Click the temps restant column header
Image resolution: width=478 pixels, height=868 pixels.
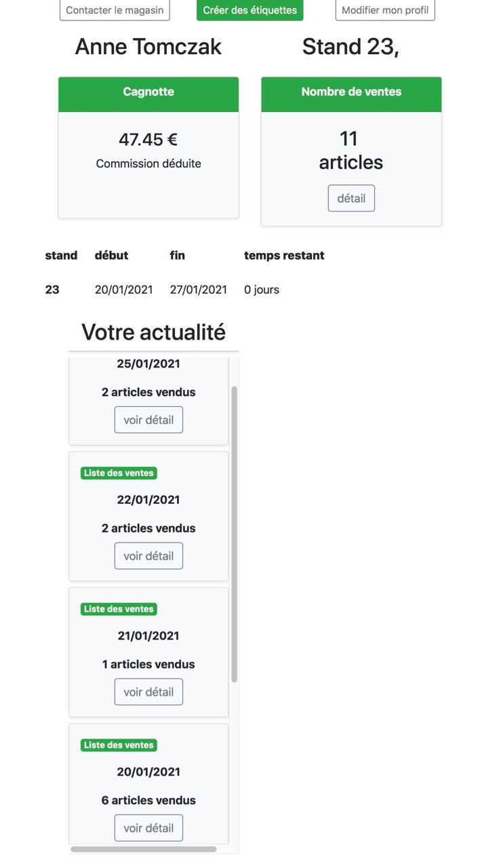click(284, 256)
